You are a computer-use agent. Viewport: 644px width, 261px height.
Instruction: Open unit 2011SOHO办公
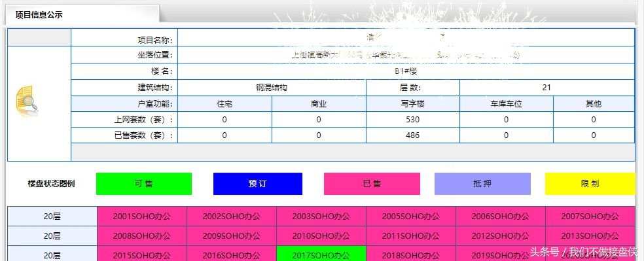411,236
